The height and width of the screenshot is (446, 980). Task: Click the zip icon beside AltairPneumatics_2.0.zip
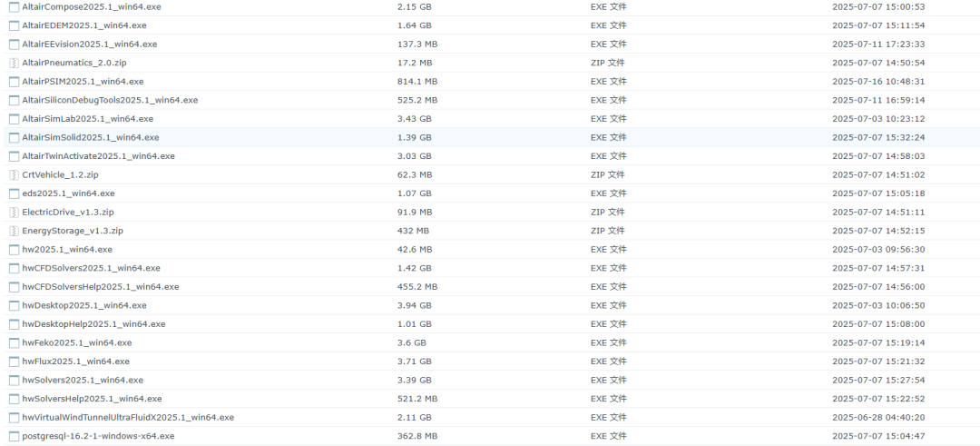pos(14,64)
